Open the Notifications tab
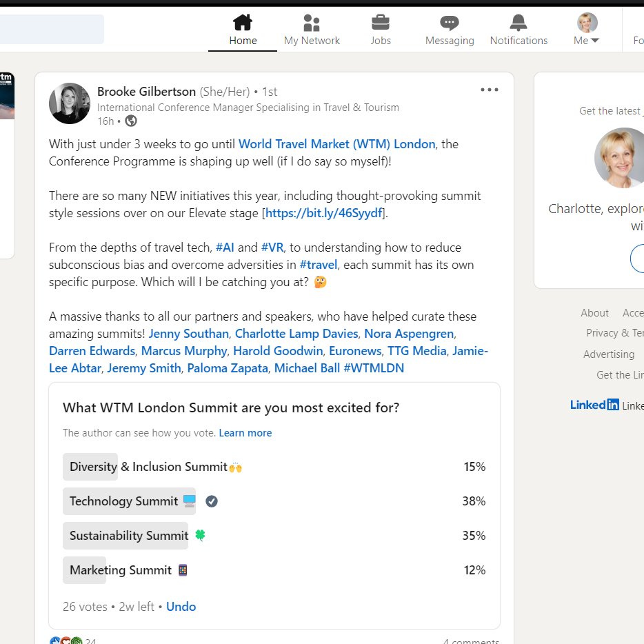The width and height of the screenshot is (644, 644). pyautogui.click(x=519, y=30)
